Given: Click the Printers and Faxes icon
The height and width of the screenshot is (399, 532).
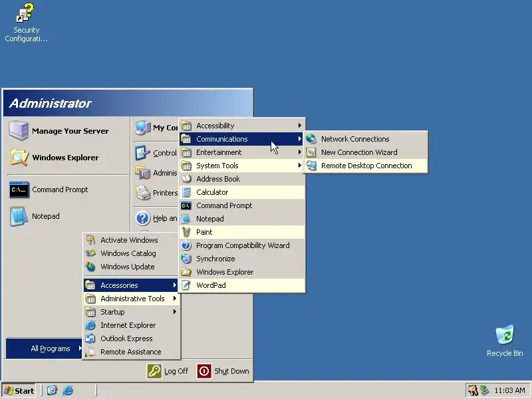Looking at the screenshot, I should tap(143, 193).
